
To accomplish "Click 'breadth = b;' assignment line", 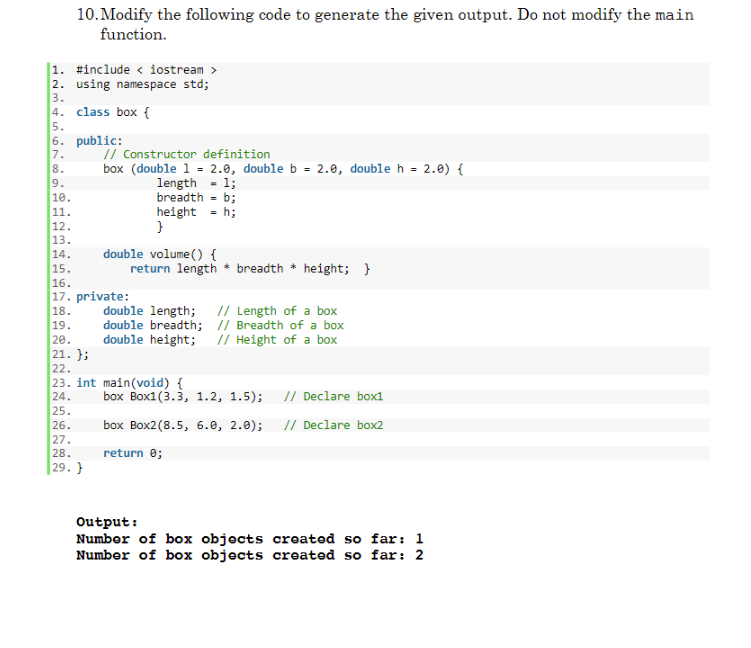I will (x=196, y=198).
